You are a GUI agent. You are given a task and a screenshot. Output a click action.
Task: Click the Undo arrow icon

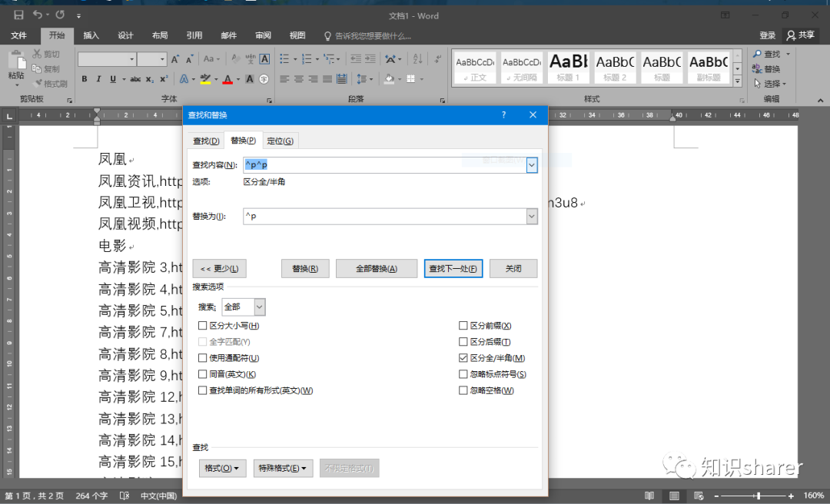pyautogui.click(x=38, y=15)
